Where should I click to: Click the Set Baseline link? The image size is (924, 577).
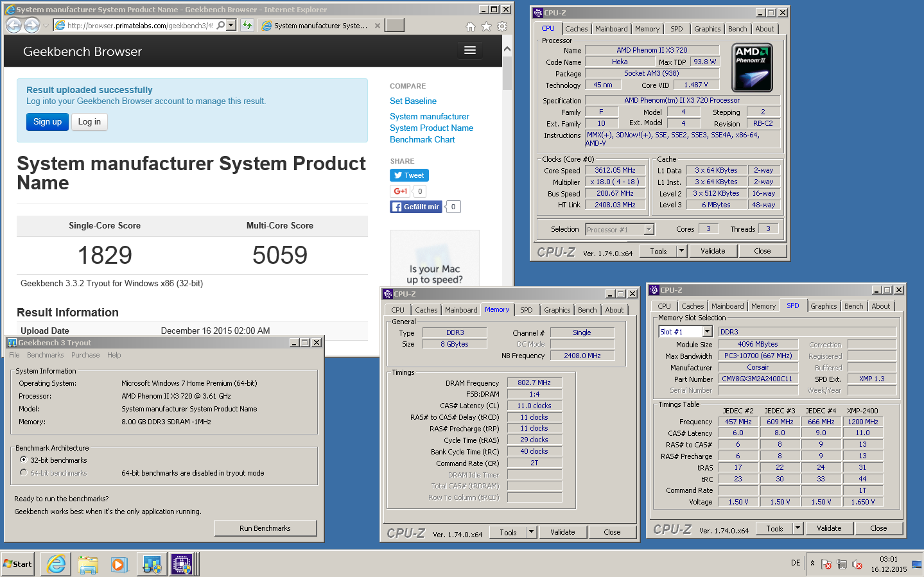click(413, 101)
